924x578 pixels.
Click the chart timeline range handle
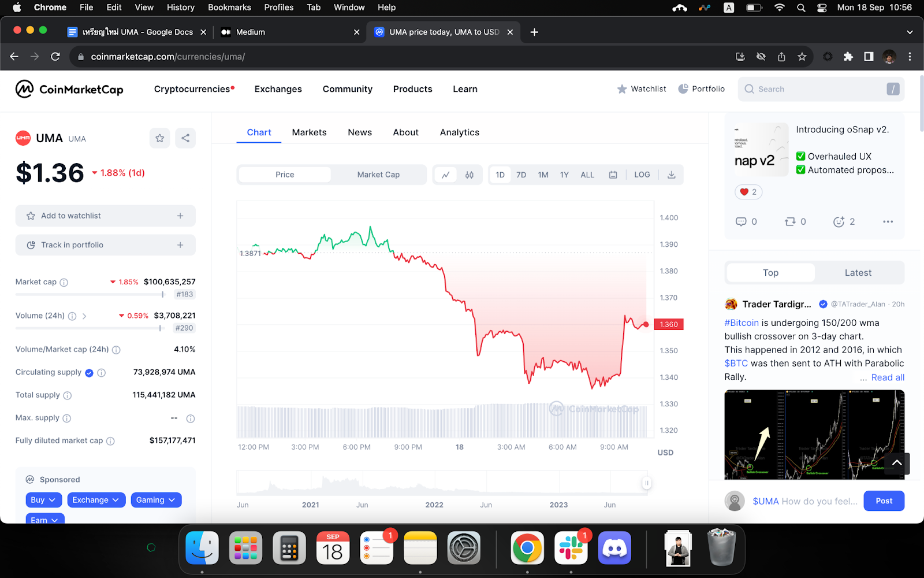(647, 483)
